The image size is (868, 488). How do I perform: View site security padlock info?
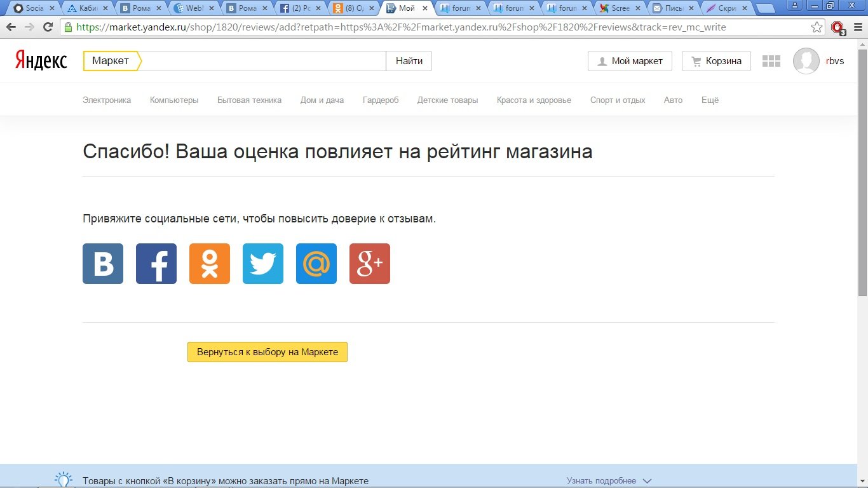coord(68,27)
